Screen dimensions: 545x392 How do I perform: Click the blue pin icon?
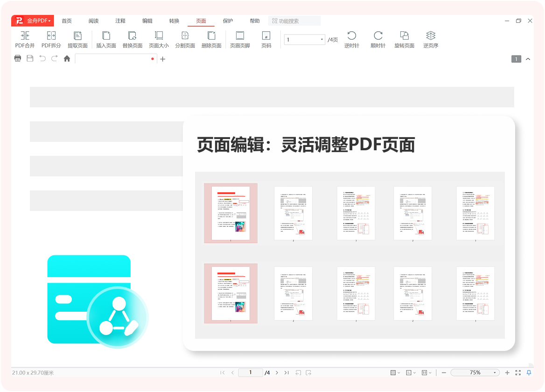[x=529, y=372]
